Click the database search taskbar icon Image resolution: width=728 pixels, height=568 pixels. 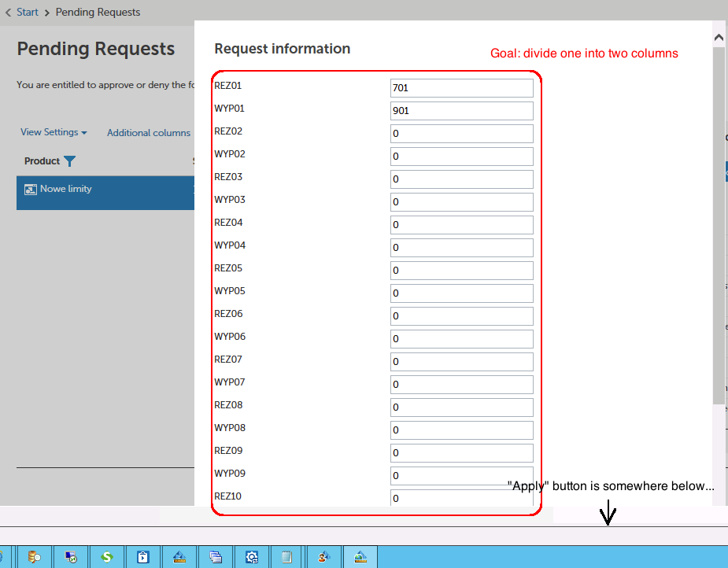click(35, 556)
